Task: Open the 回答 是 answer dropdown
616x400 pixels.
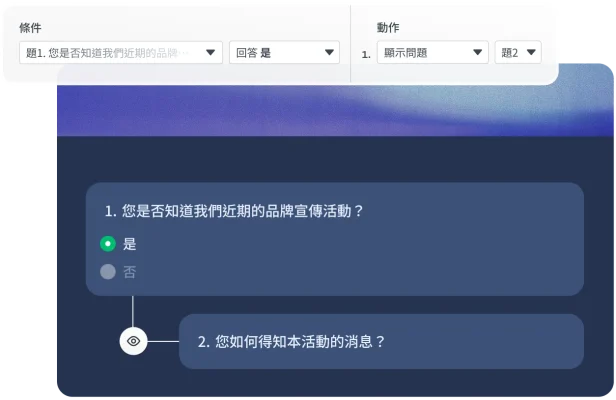Action: tap(284, 52)
